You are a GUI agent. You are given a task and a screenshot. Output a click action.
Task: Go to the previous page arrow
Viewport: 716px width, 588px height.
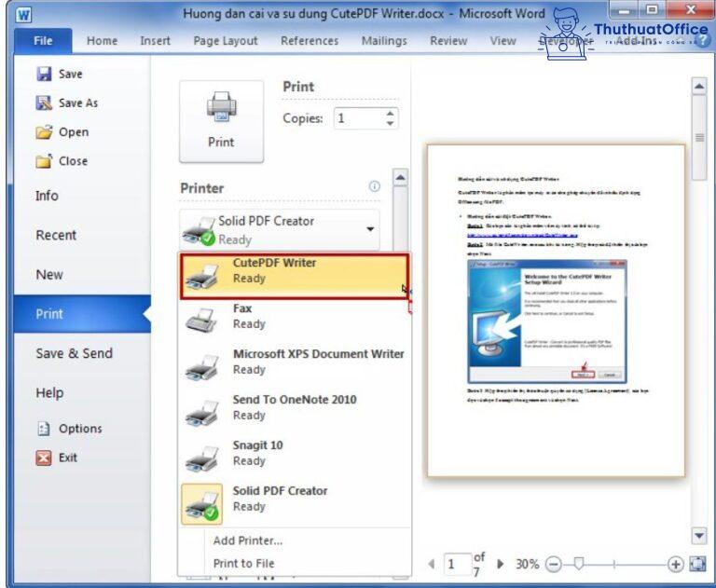(432, 564)
